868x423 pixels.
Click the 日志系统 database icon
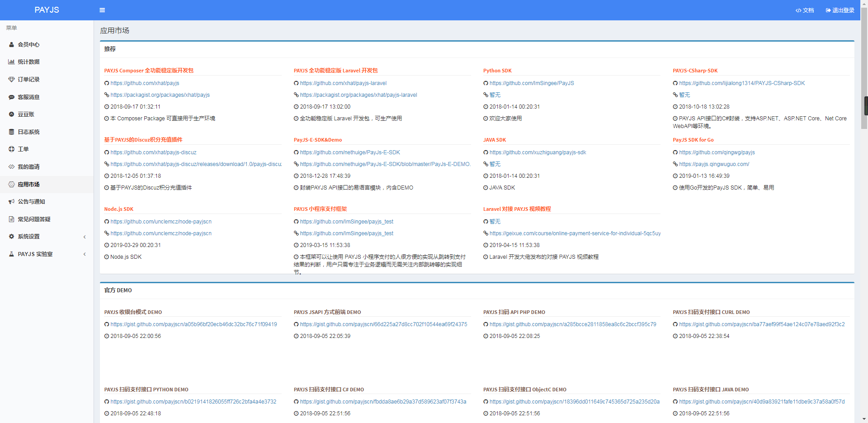pyautogui.click(x=12, y=132)
